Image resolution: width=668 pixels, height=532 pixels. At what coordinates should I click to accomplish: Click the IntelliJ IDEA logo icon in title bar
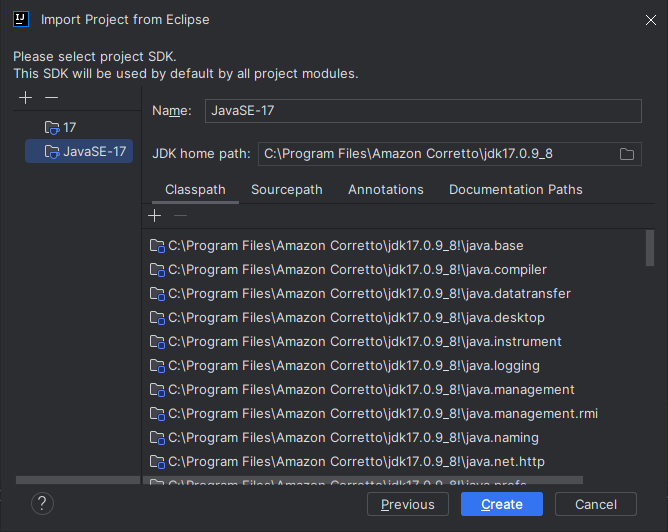(21, 19)
